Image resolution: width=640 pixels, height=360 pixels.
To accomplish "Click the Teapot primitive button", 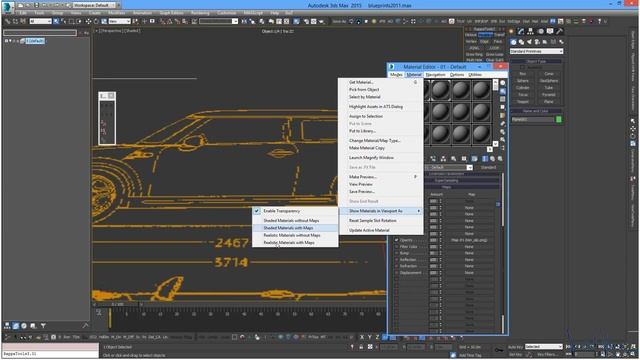I will [523, 102].
